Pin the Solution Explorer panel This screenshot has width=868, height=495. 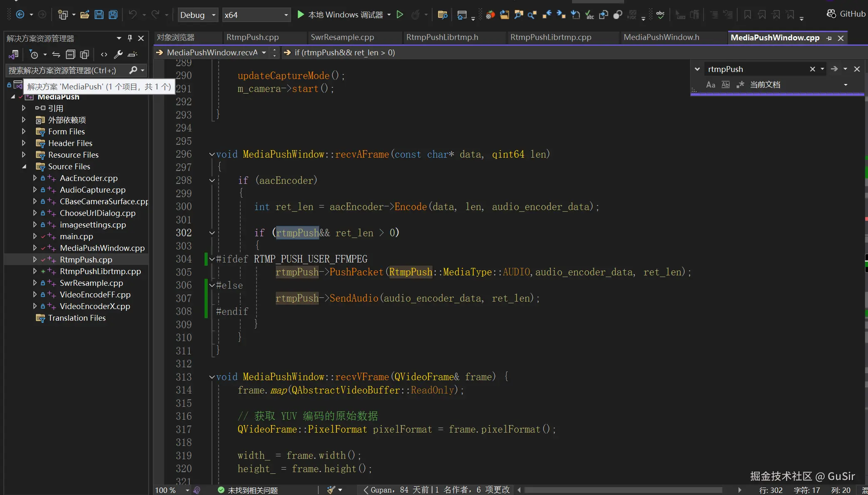[x=130, y=38]
